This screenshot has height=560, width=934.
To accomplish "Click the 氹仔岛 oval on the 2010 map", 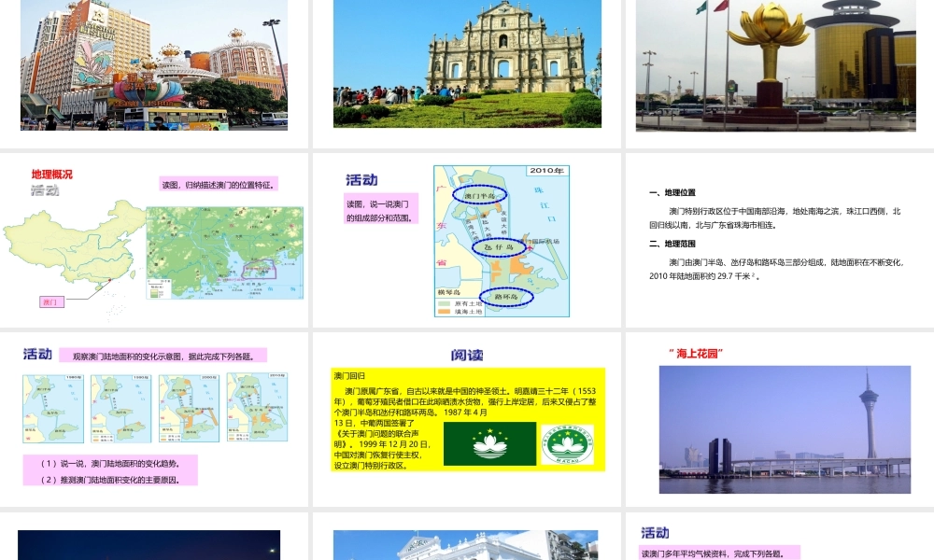I will (499, 247).
